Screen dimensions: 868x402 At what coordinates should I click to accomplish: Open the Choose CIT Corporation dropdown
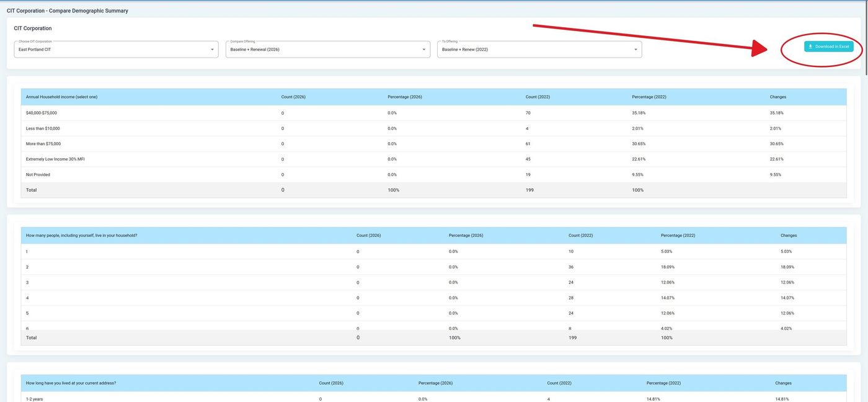(116, 50)
